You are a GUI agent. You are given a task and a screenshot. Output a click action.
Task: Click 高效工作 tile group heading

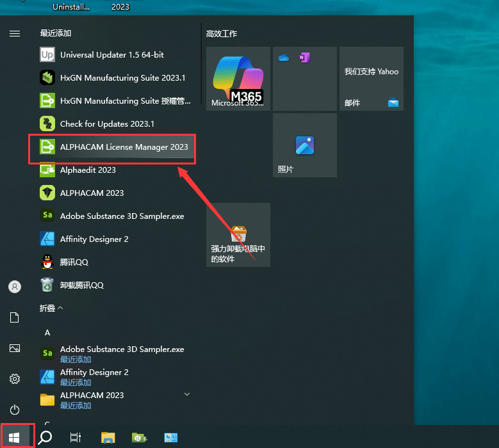(x=222, y=34)
